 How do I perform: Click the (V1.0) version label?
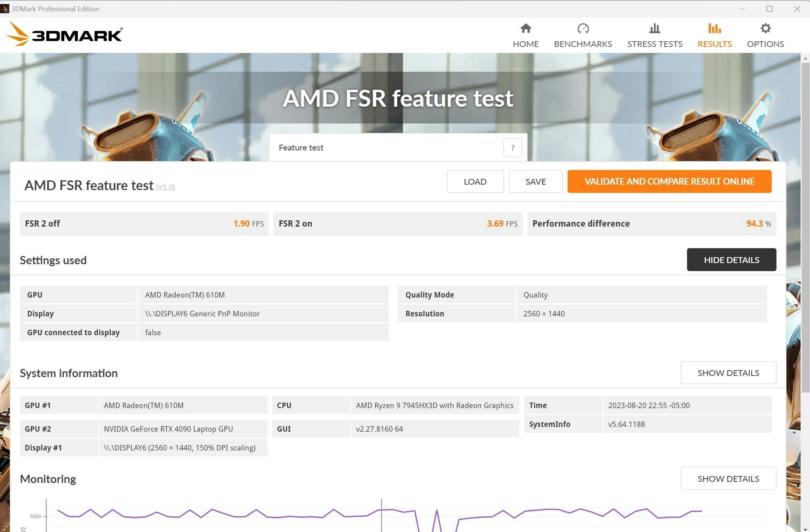(165, 187)
